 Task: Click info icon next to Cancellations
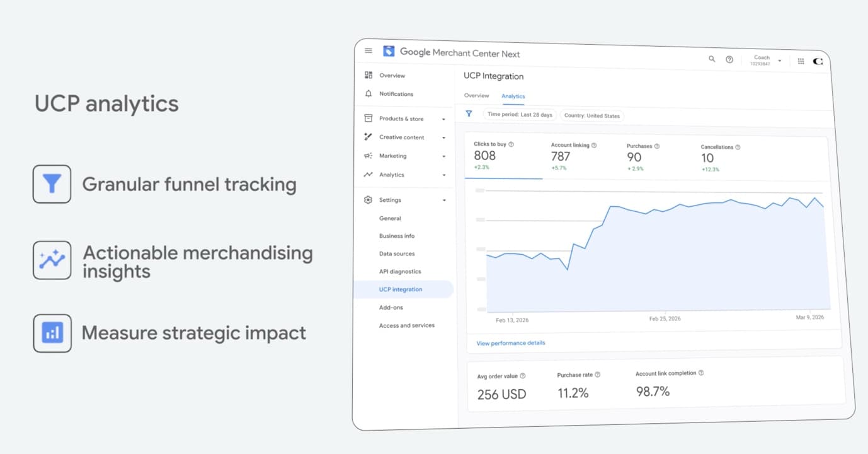coord(738,148)
